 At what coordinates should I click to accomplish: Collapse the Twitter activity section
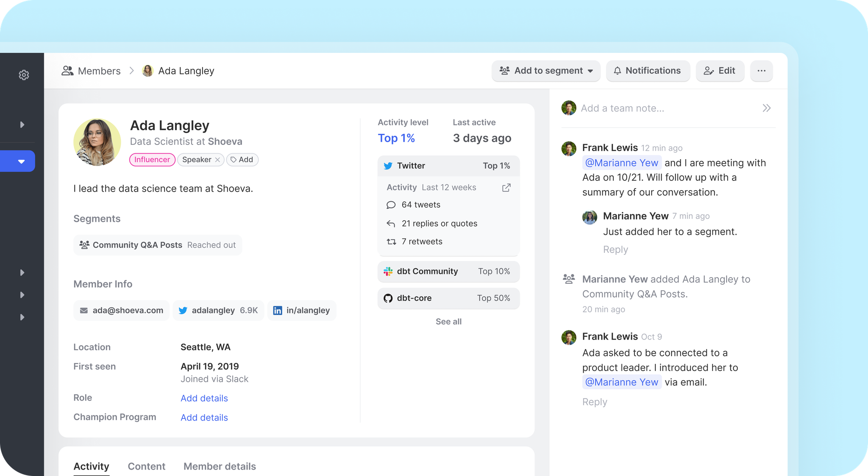coord(448,166)
